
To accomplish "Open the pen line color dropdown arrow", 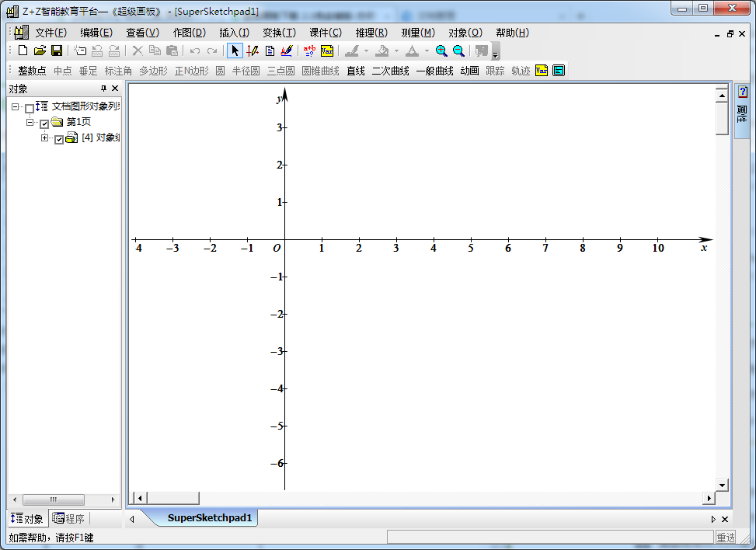I will coord(367,50).
